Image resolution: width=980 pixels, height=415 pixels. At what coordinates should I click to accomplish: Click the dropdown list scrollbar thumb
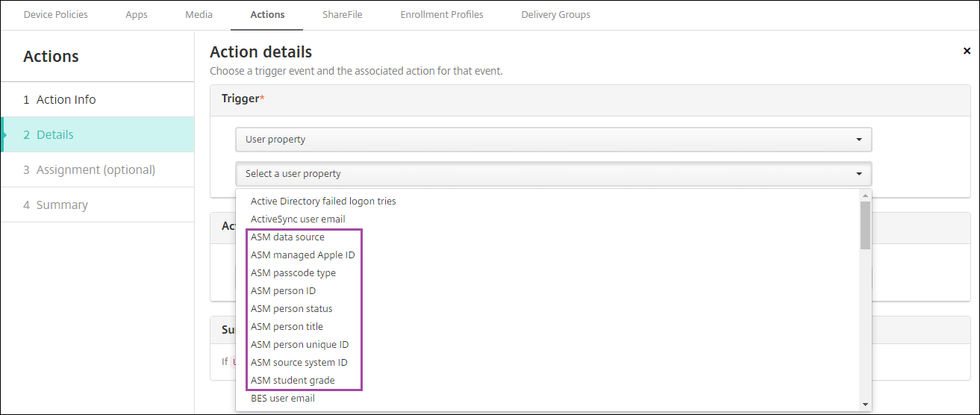coord(865,225)
